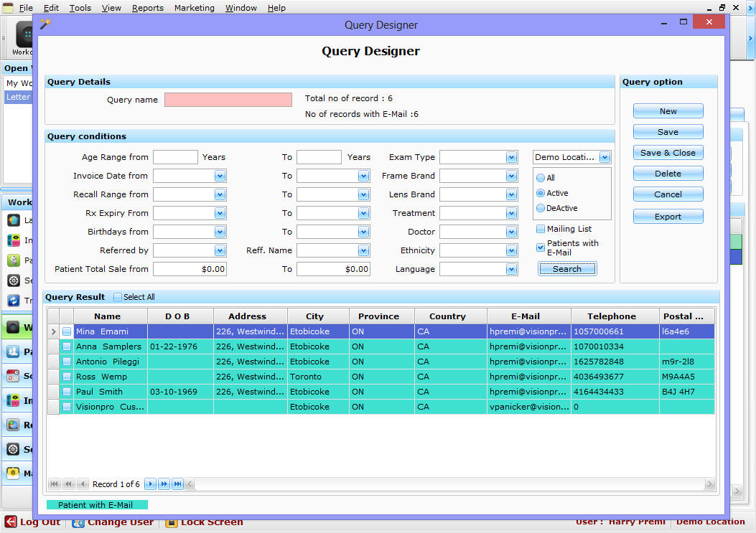This screenshot has height=533, width=756.
Task: Click the right arrow of results horizontal scrollbar
Action: pos(709,484)
